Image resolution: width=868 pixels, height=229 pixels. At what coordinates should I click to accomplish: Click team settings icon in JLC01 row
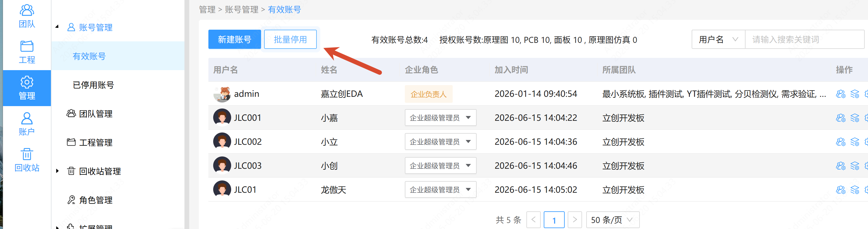point(841,189)
